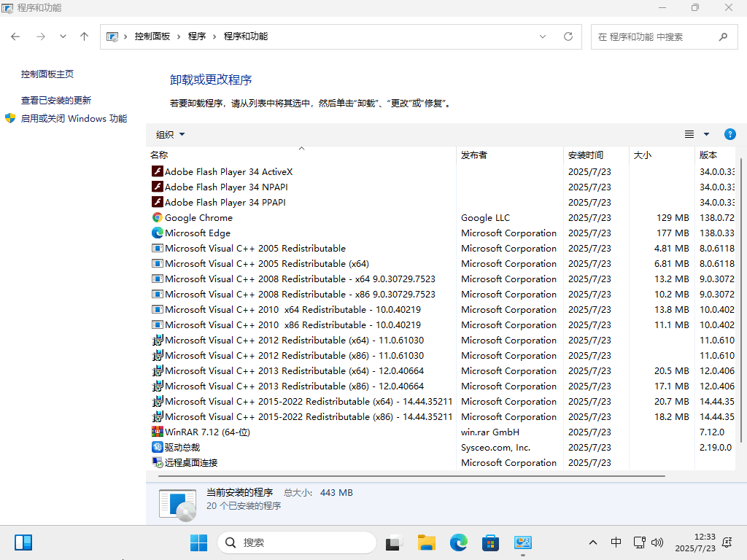Select Visual C++ 2013 Redistributable (x64) - 12.0.40664

(x=443, y=370)
